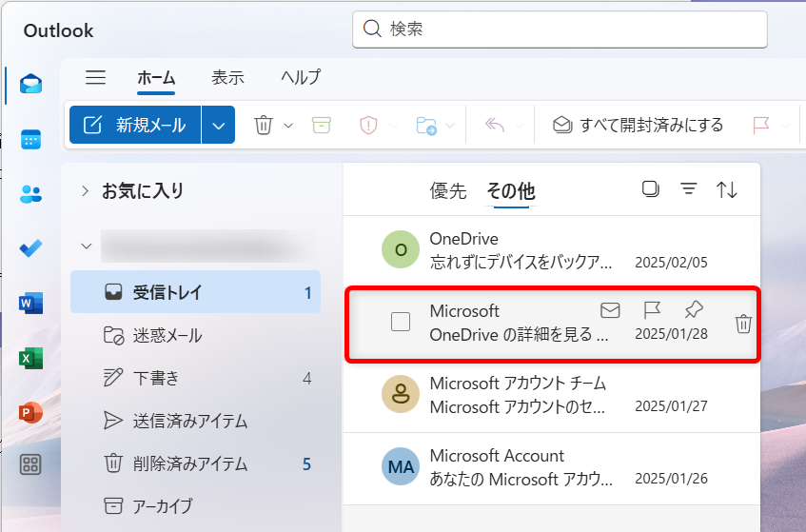Mark Microsoft email as unread with envelope icon
The height and width of the screenshot is (532, 806).
[610, 309]
